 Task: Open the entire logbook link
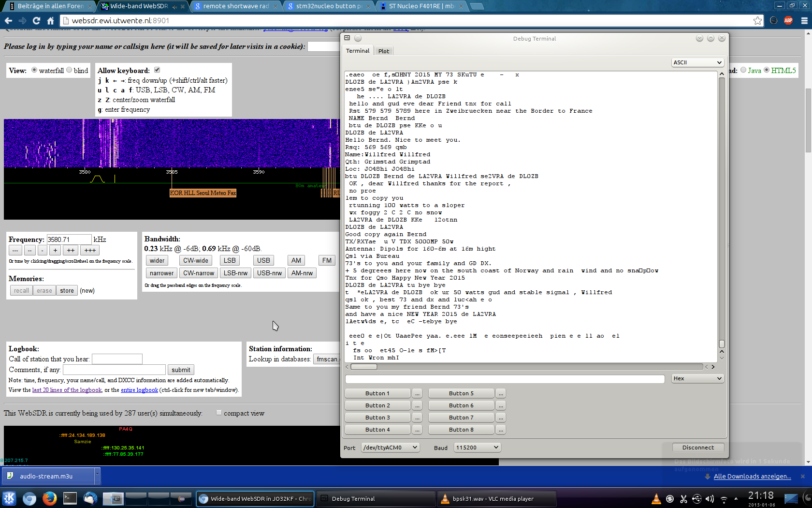click(139, 390)
